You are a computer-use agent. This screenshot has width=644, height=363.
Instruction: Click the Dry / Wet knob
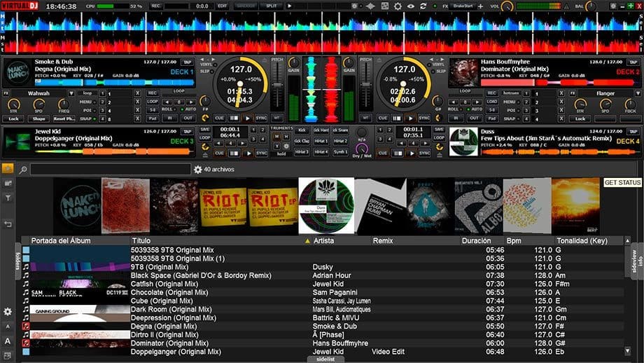(x=361, y=148)
